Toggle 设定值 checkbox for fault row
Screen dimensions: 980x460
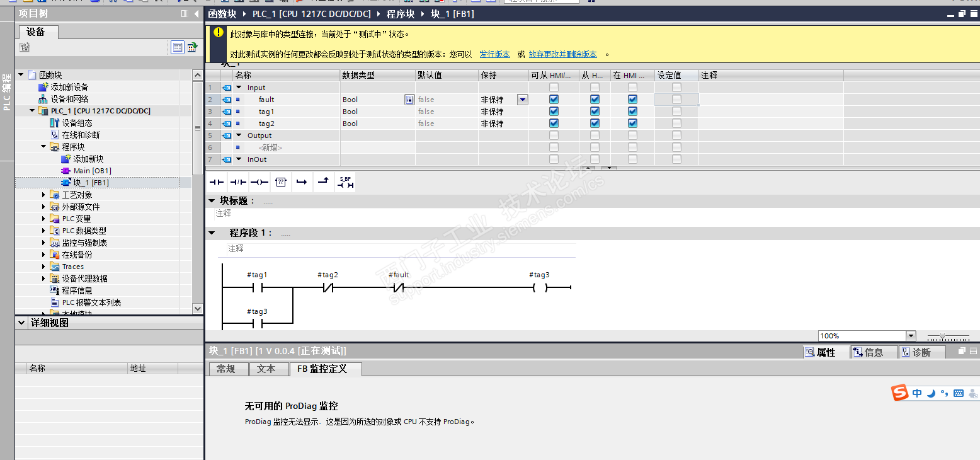click(676, 100)
